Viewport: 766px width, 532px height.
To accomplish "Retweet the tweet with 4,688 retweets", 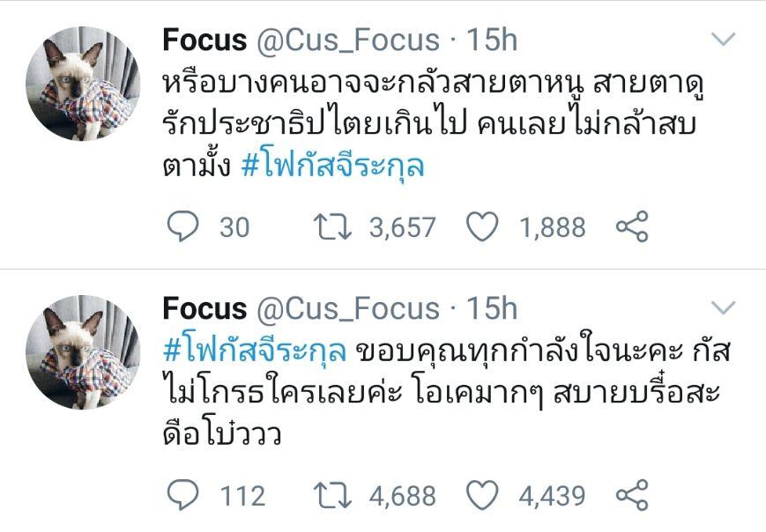I will [332, 495].
